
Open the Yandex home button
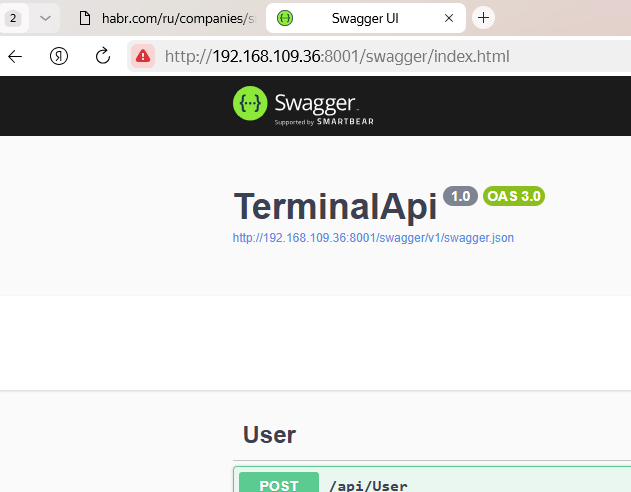[59, 56]
